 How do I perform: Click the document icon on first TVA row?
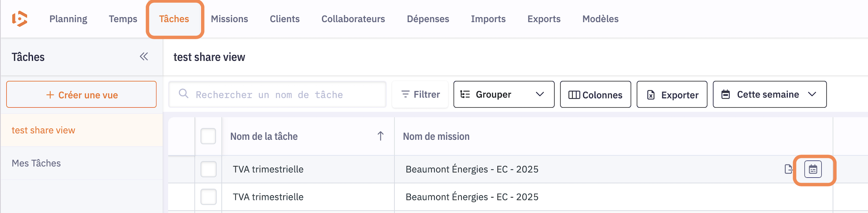click(788, 169)
